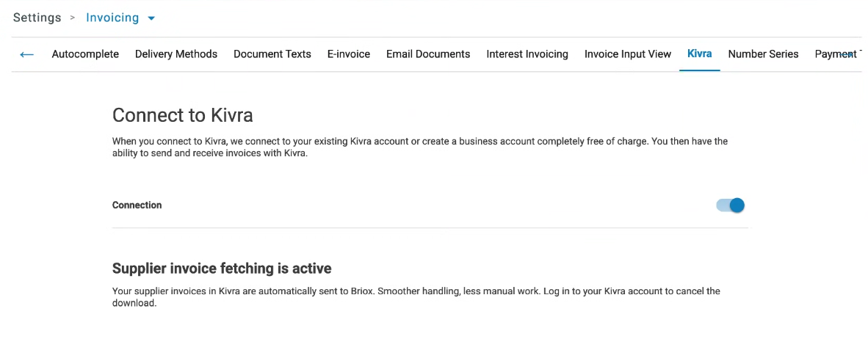Click the Supplier invoice fetching is active heading

(x=222, y=269)
